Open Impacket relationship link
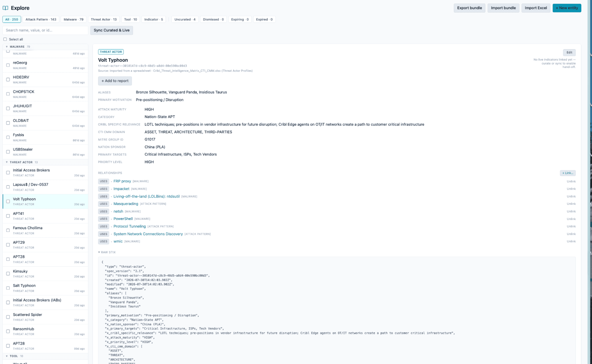This screenshot has height=364, width=592. [x=121, y=189]
